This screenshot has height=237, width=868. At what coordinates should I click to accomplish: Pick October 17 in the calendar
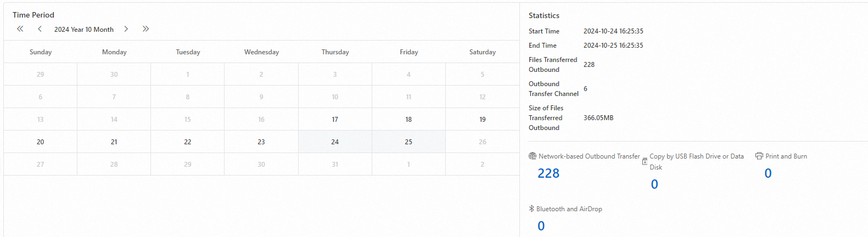tap(335, 119)
